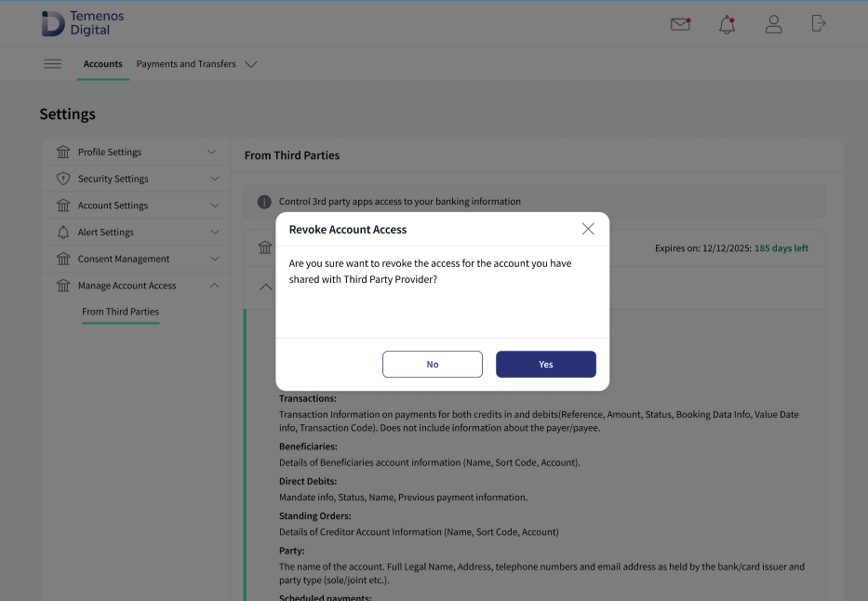868x601 pixels.
Task: Click the Mandate info, Status, Name text
Action: [403, 497]
